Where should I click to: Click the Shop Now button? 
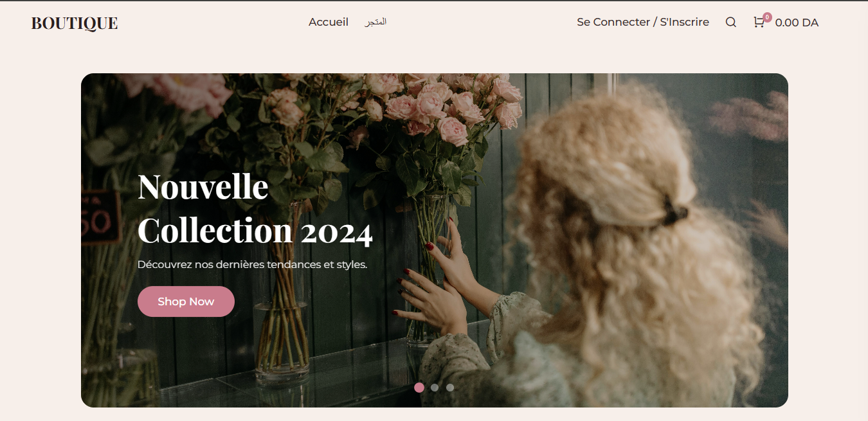186,301
